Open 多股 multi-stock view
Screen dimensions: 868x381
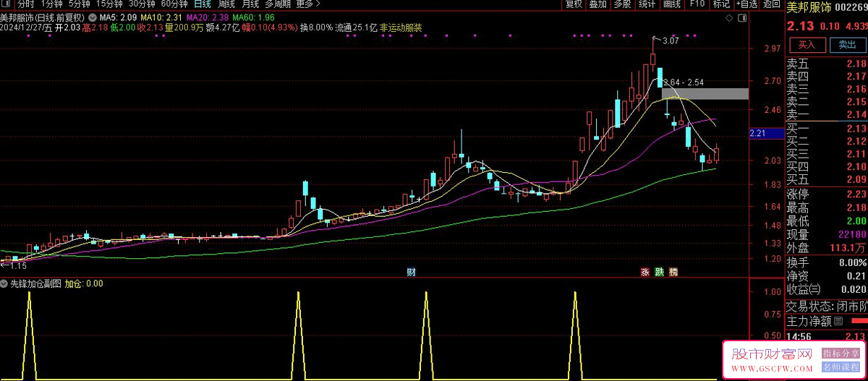[622, 4]
